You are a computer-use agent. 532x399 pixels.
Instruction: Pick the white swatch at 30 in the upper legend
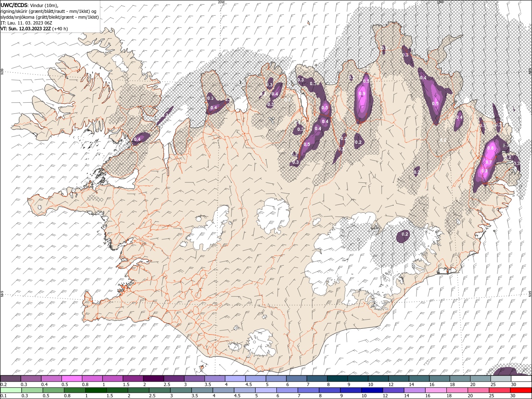coord(521,379)
